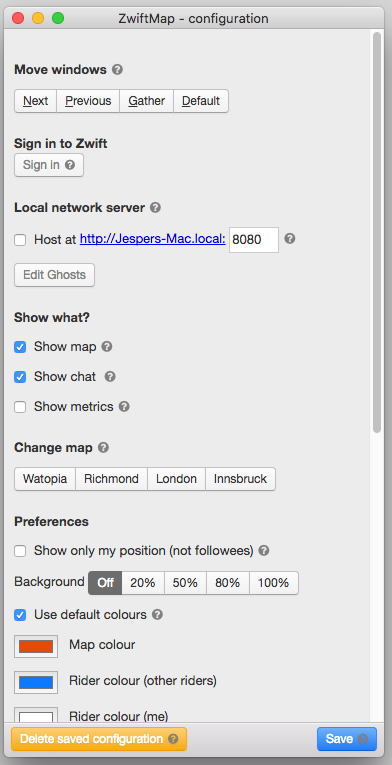Viewport: 392px width, 765px height.
Task: Click Sign in to Zwift heading
Action: 61,143
